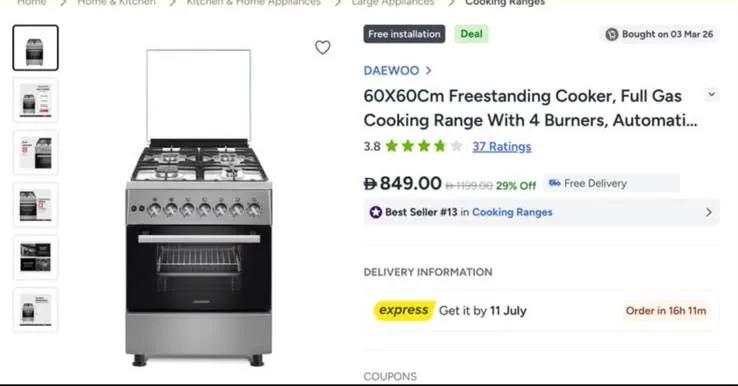738x386 pixels.
Task: Click the Bought on 03 Mar 26 icon
Action: coord(611,34)
